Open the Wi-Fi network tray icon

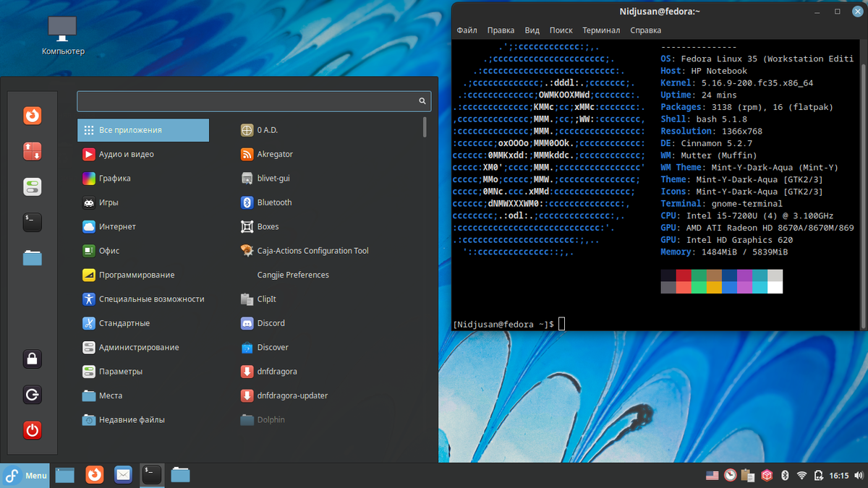pos(801,476)
